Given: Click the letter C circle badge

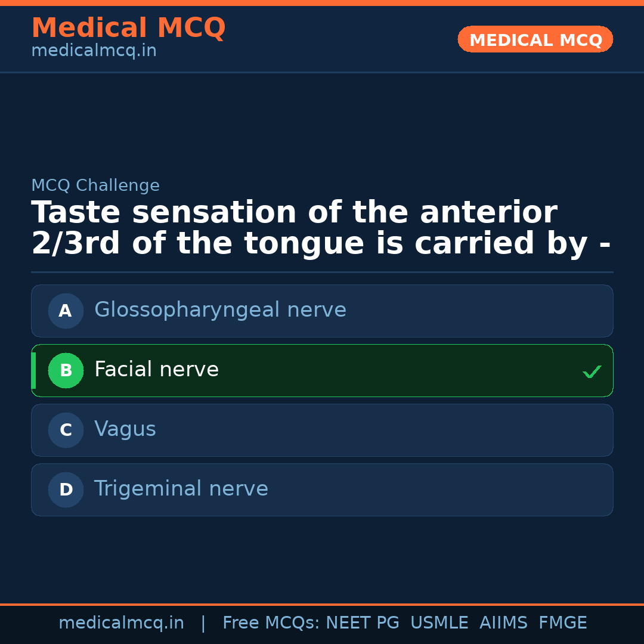Looking at the screenshot, I should point(66,430).
